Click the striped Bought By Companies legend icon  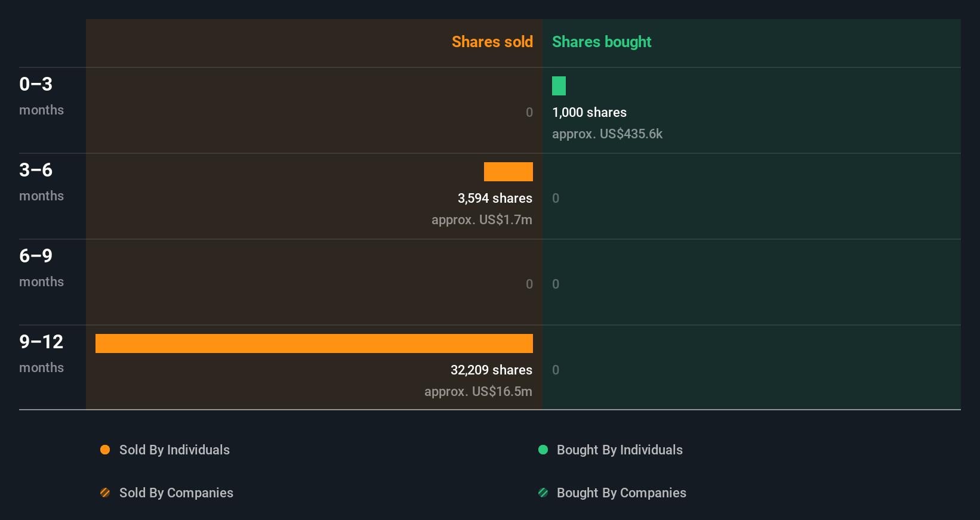(x=543, y=493)
